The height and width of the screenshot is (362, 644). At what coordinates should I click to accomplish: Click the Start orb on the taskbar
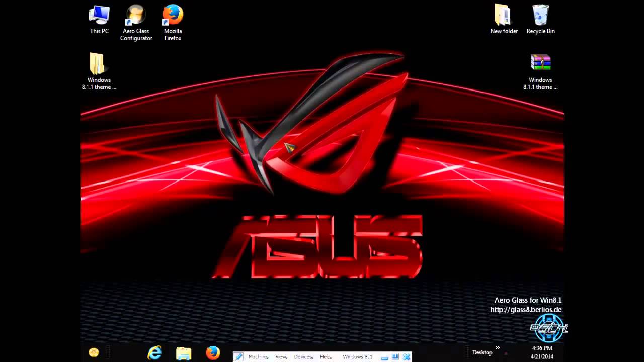[94, 352]
